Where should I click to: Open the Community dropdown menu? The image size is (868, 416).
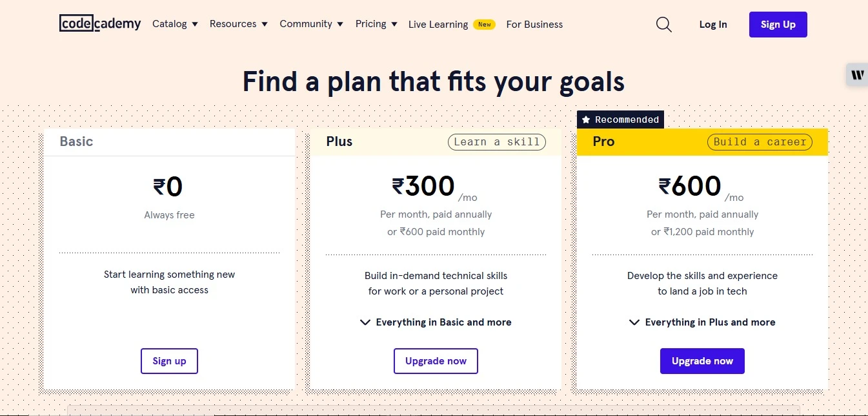coord(311,24)
